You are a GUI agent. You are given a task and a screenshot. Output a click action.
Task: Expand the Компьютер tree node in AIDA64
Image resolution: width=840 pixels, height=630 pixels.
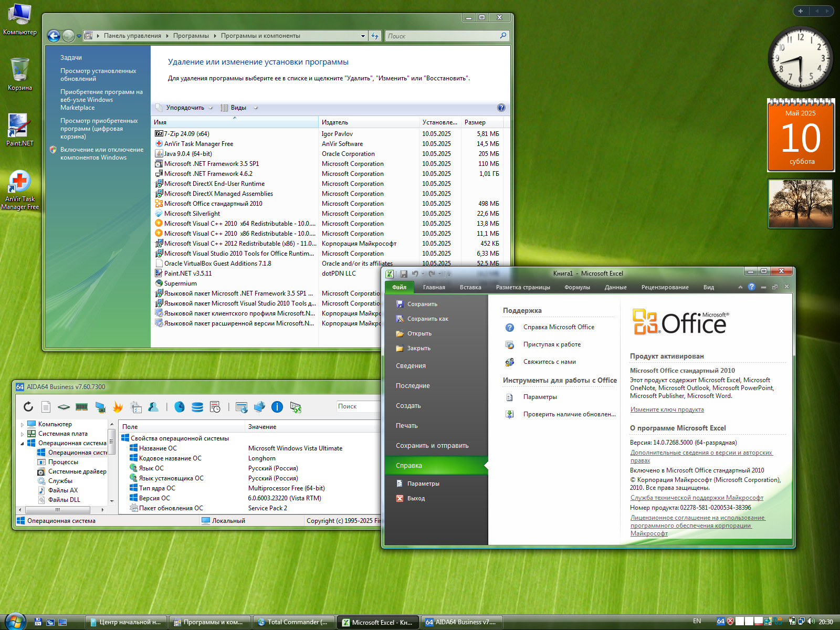[22, 424]
